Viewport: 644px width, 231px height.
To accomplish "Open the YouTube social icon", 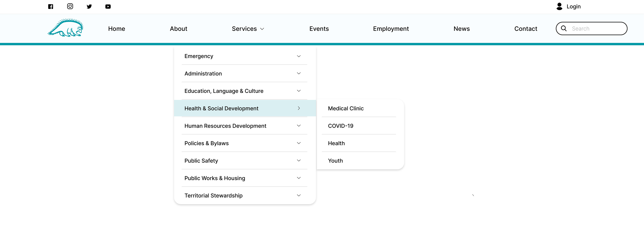I will tap(108, 7).
